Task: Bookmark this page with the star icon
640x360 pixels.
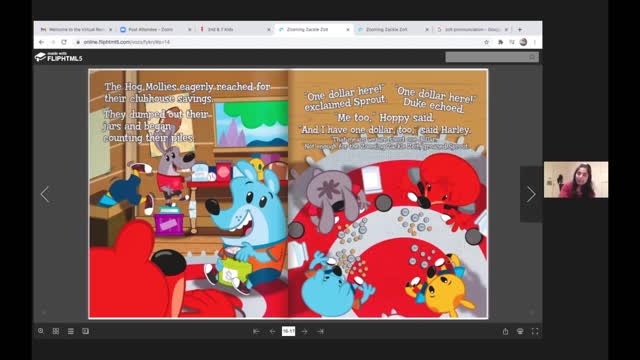Action: tap(487, 42)
